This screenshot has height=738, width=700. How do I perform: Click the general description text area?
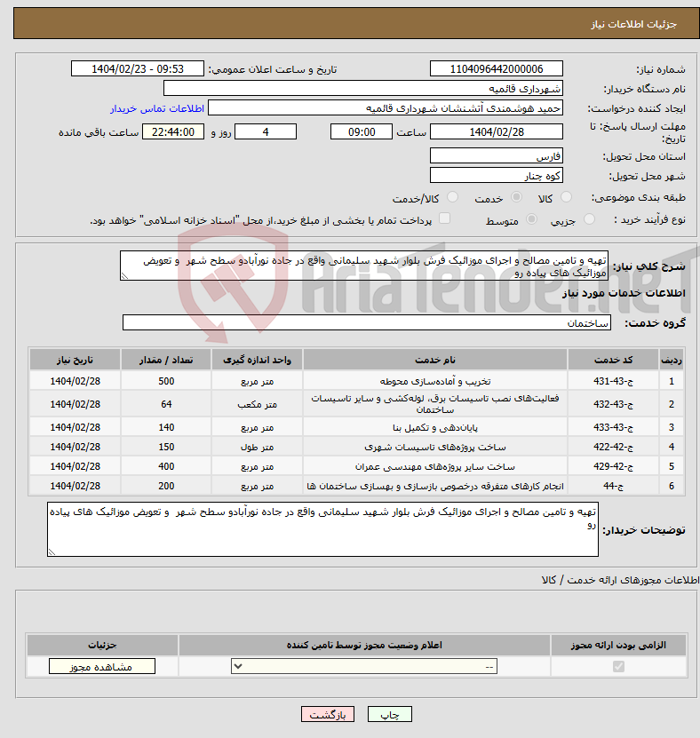point(364,266)
